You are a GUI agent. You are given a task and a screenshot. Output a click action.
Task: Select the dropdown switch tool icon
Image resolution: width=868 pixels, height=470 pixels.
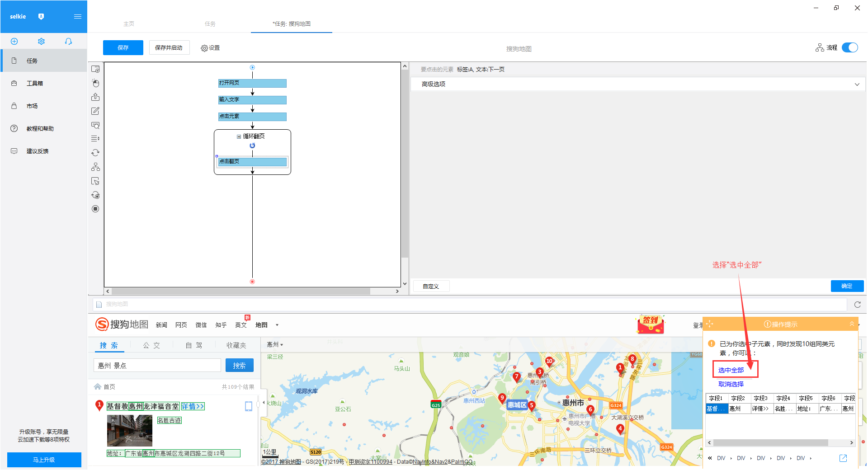pos(95,139)
